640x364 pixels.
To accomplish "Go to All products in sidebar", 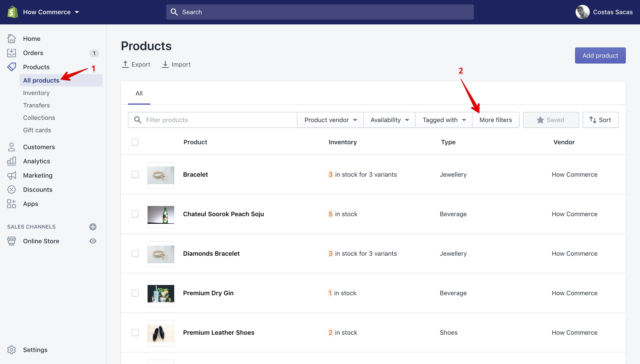I will (61, 80).
